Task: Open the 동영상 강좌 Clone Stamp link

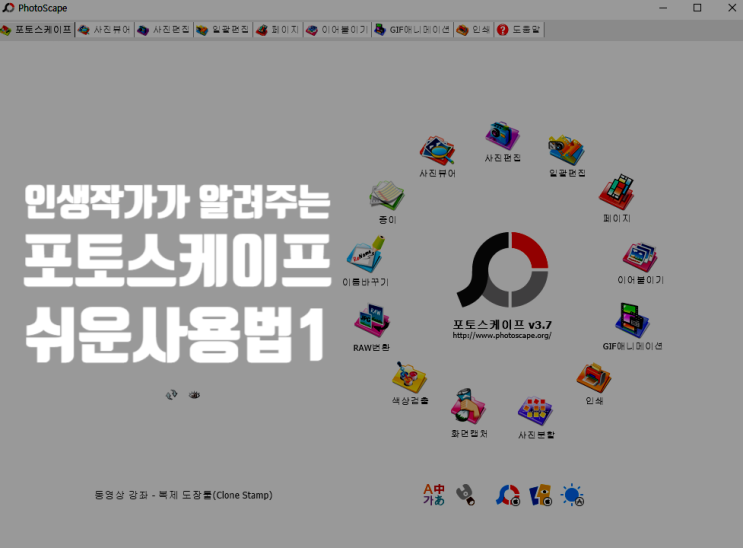Action: [x=183, y=495]
